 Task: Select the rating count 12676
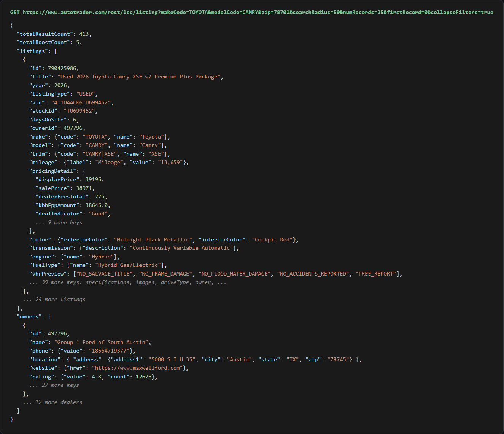pyautogui.click(x=144, y=377)
